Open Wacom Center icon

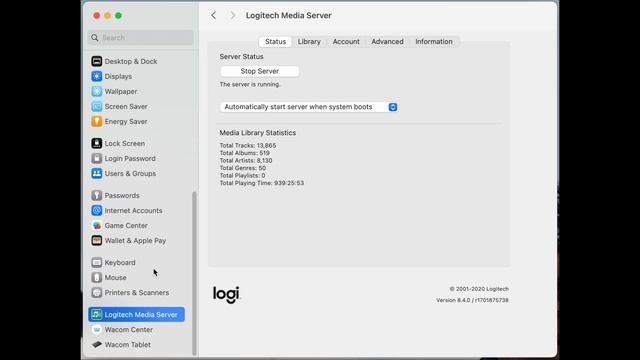tap(97, 329)
